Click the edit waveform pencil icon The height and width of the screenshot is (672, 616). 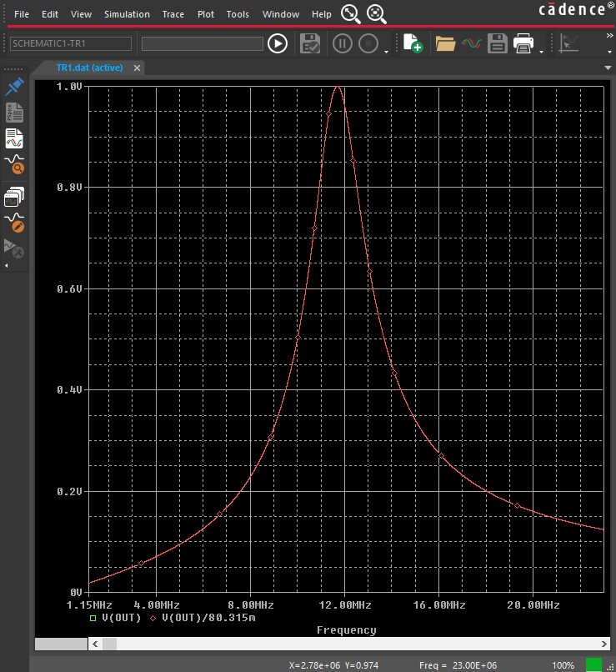pyautogui.click(x=14, y=223)
